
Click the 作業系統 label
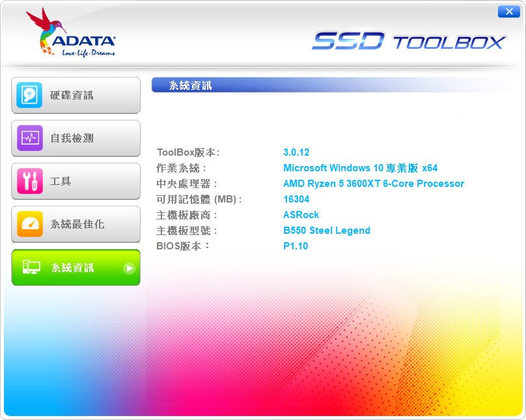click(x=181, y=168)
